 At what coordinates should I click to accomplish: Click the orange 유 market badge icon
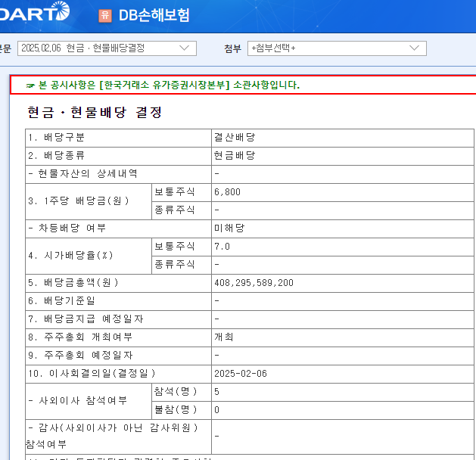[x=105, y=15]
